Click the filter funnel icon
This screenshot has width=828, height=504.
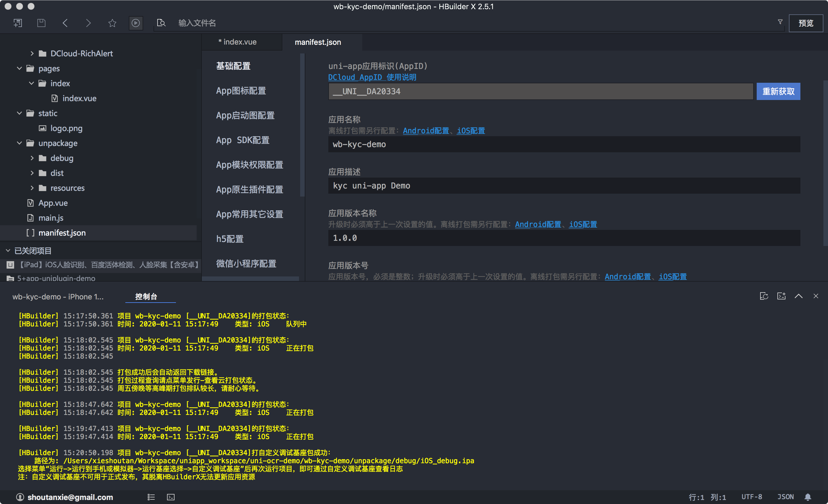780,22
